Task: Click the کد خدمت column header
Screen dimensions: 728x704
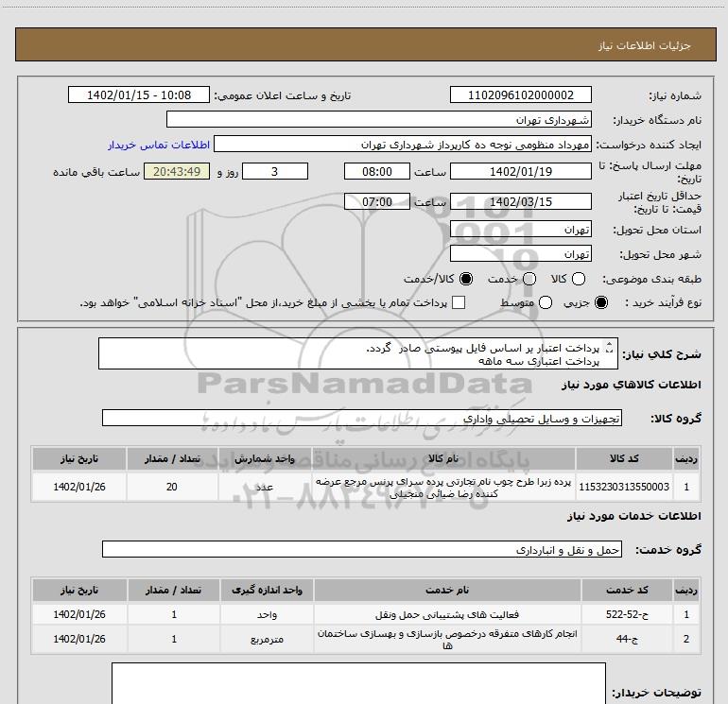Action: coord(627,590)
